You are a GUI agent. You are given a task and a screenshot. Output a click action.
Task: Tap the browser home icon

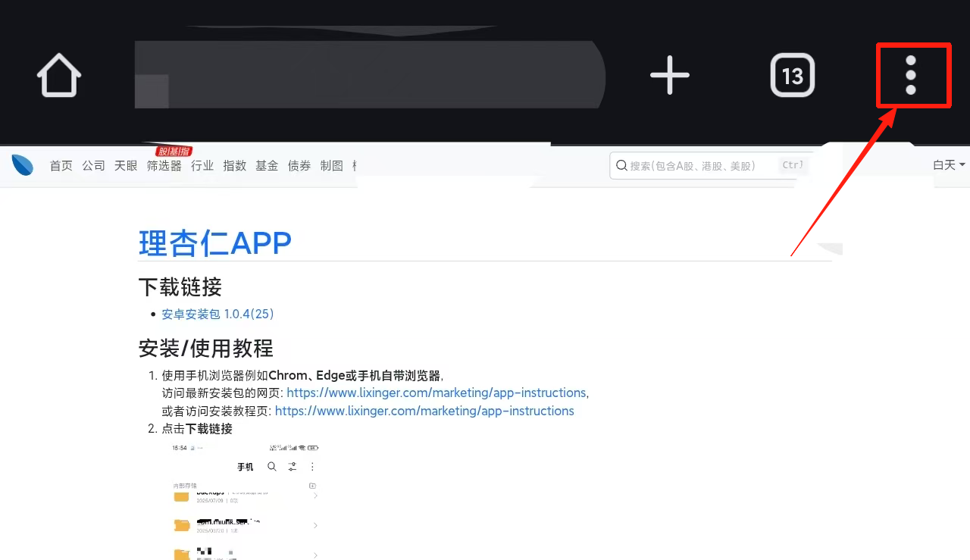pyautogui.click(x=59, y=75)
